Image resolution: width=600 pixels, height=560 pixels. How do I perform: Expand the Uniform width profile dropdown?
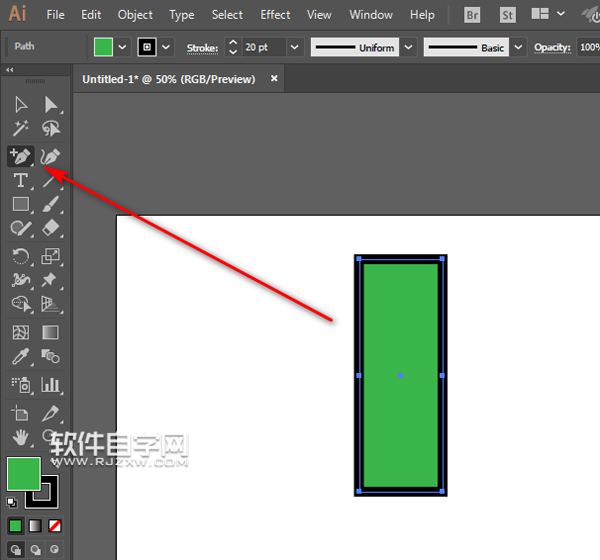pos(409,47)
